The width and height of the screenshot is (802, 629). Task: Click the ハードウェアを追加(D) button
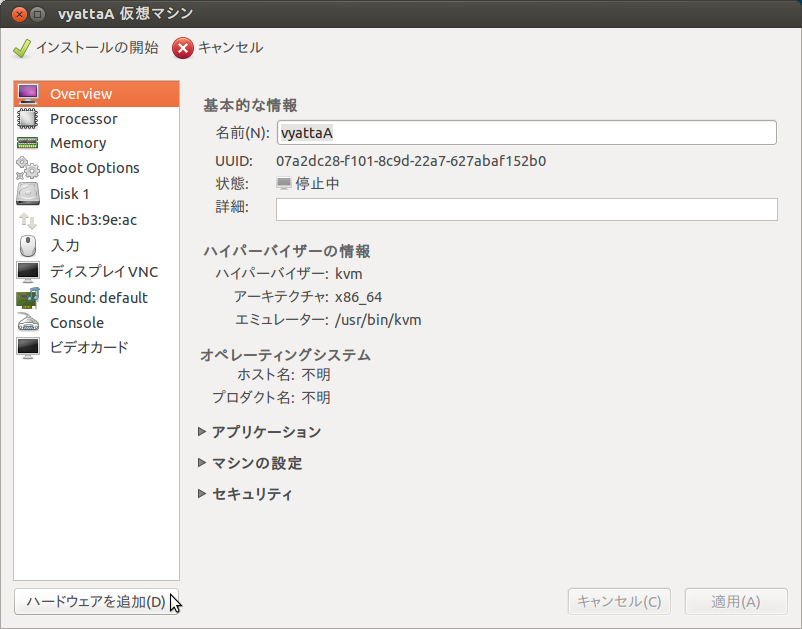click(x=96, y=602)
